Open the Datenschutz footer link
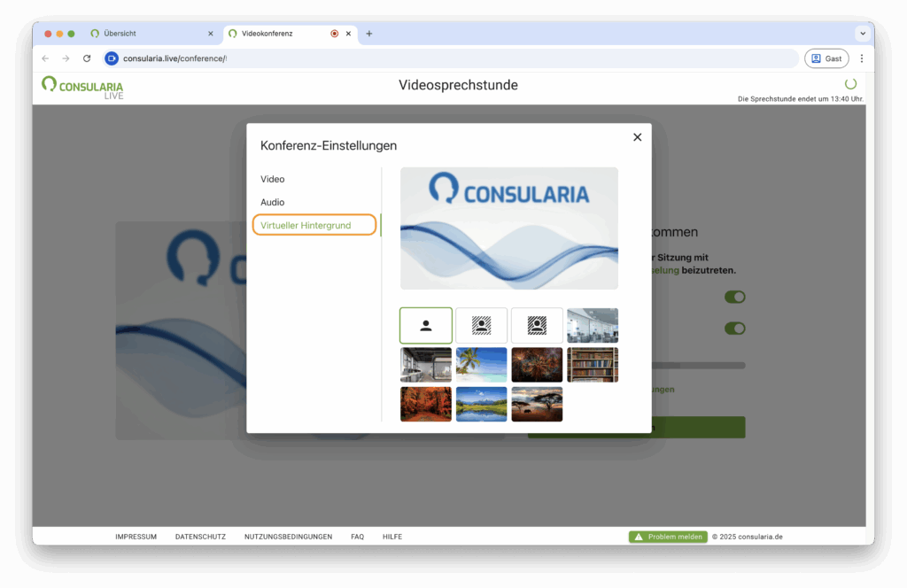 pyautogui.click(x=200, y=537)
